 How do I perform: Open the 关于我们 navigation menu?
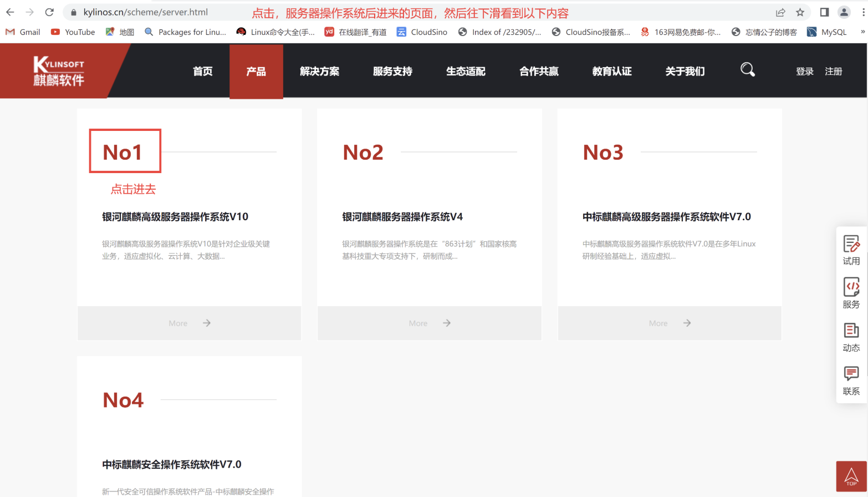click(x=685, y=71)
